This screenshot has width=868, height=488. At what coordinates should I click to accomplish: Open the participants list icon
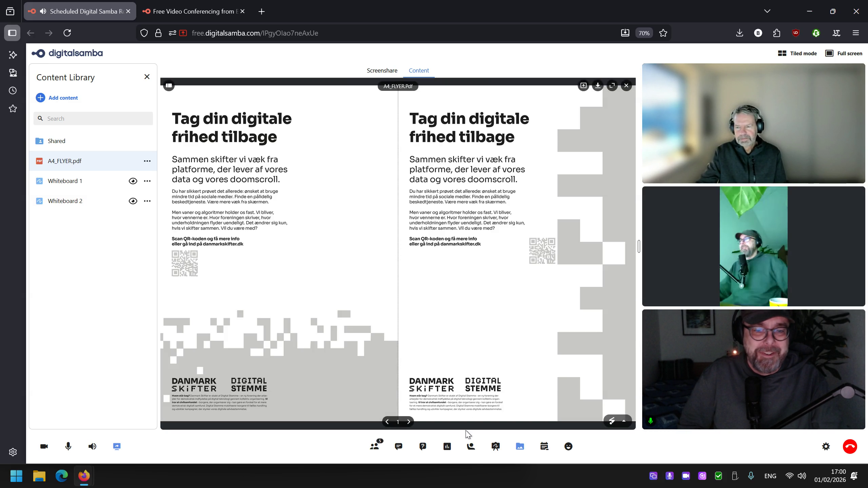pos(375,446)
